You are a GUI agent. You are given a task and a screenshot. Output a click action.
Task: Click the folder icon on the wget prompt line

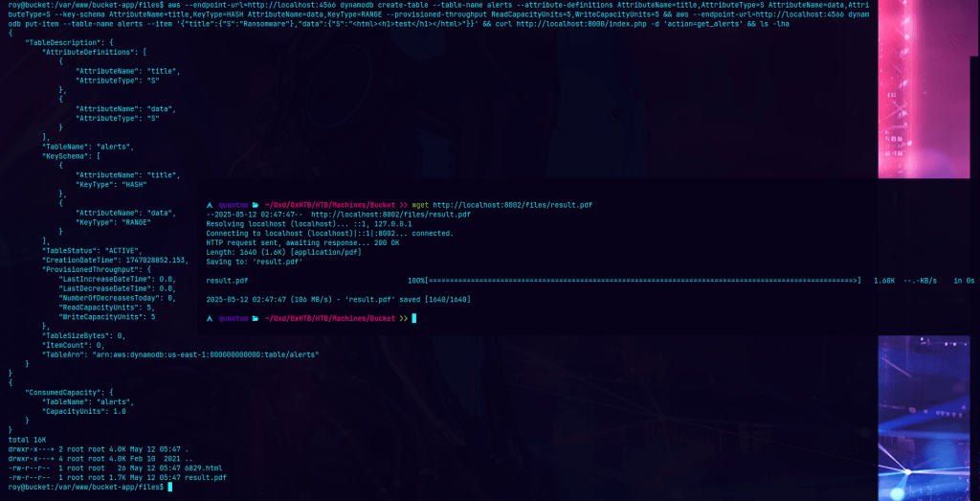click(256, 205)
